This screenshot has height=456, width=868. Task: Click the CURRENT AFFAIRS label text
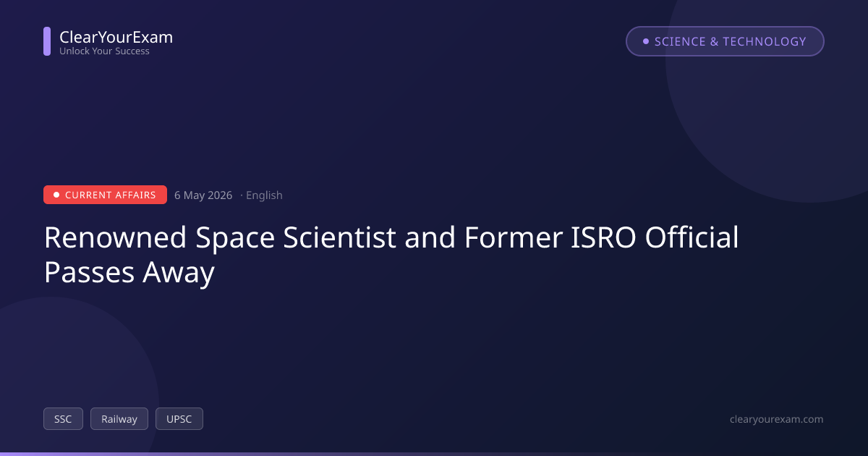tap(111, 195)
